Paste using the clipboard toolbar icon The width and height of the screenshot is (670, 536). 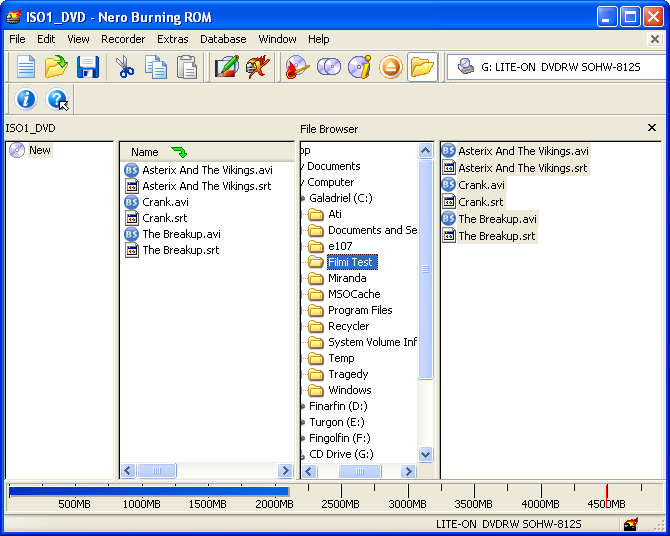click(x=187, y=67)
